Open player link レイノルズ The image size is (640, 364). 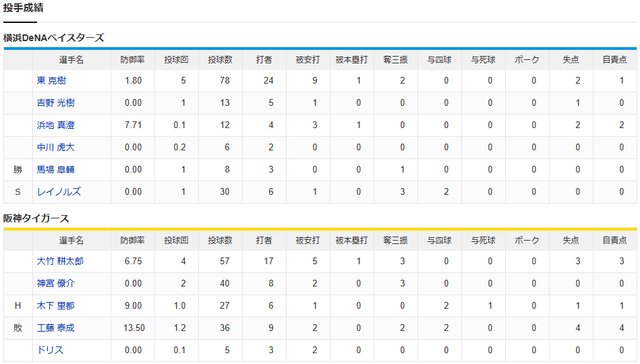coord(59,192)
